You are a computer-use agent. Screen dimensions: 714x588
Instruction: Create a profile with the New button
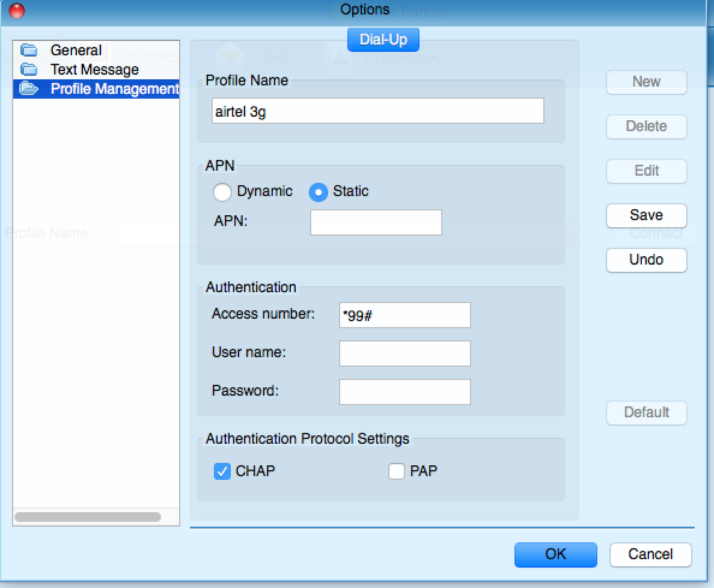point(646,82)
